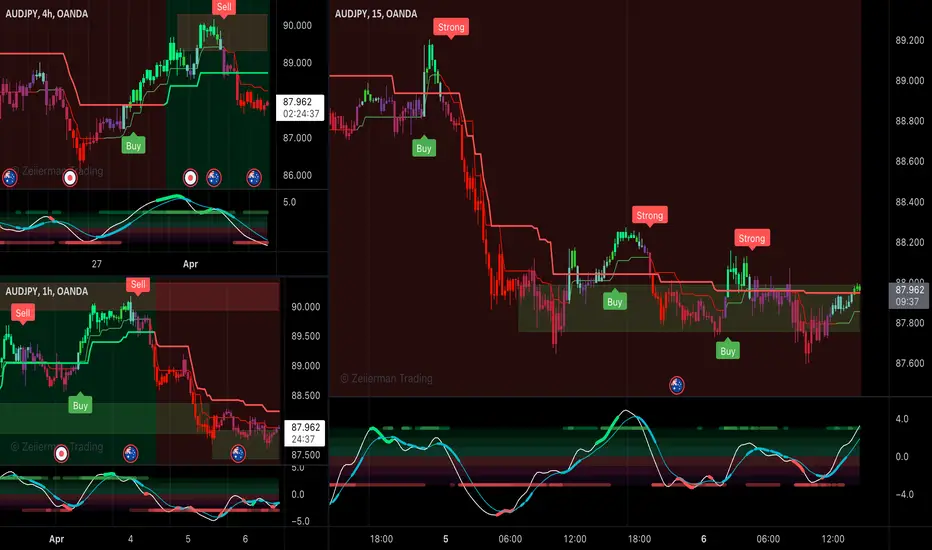932x550 pixels.
Task: Click the 86.000 price level on 4h axis
Action: click(297, 175)
